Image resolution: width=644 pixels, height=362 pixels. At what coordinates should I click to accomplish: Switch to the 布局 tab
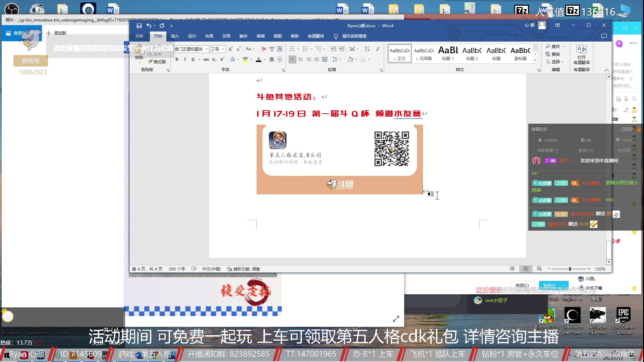pos(209,36)
